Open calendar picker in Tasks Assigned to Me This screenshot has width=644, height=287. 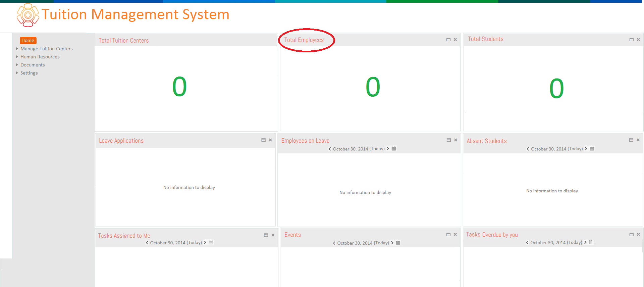point(211,243)
